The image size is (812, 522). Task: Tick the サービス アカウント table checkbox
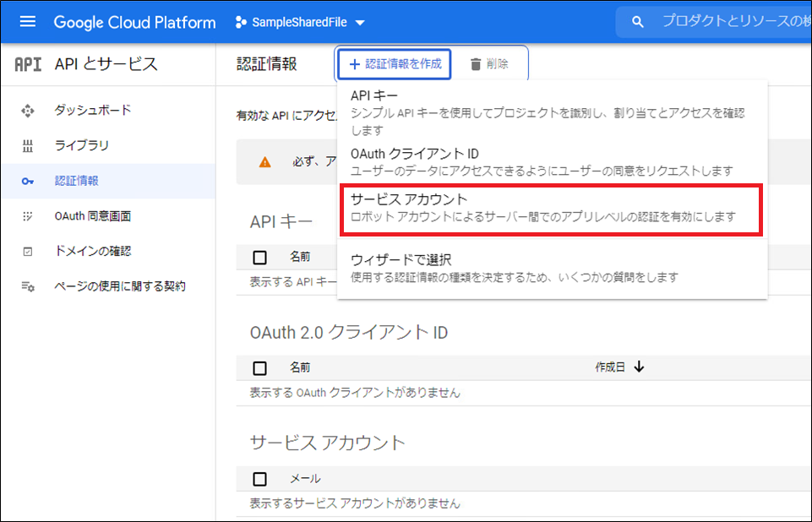click(260, 479)
